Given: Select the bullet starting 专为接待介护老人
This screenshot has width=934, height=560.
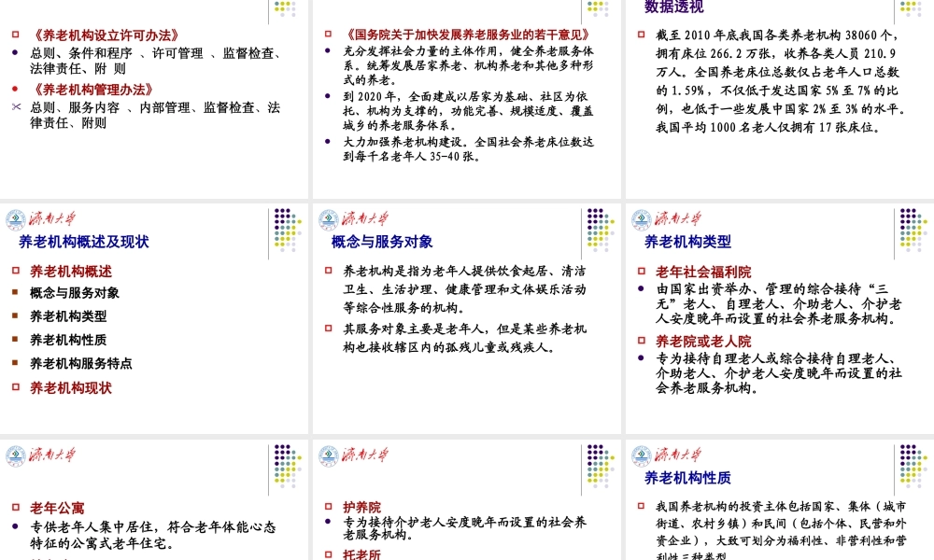Looking at the screenshot, I should 464,528.
